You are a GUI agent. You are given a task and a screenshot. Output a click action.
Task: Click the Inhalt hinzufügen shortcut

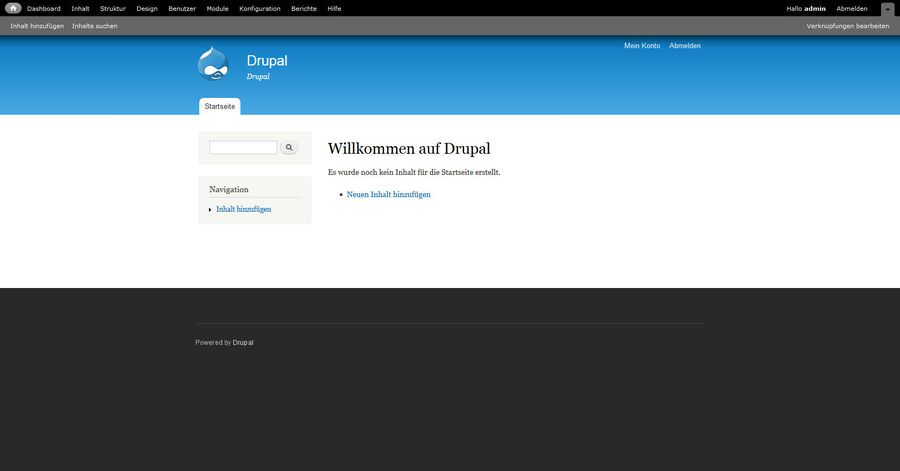click(37, 26)
